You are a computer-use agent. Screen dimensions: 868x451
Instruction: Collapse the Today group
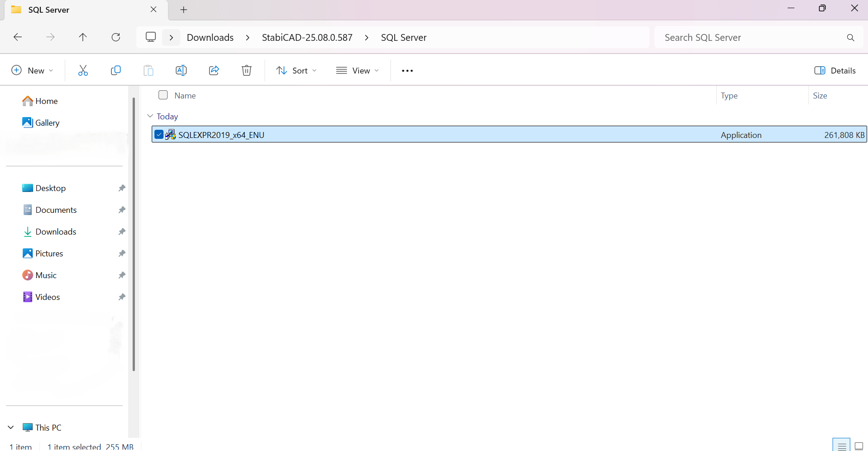(150, 116)
